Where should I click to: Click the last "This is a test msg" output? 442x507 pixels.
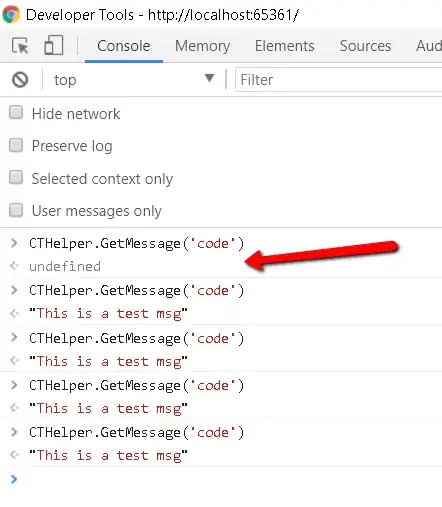[x=108, y=456]
